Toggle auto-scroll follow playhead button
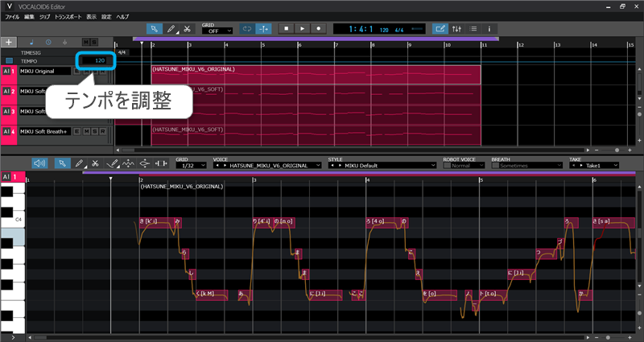Image resolution: width=644 pixels, height=342 pixels. tap(263, 29)
